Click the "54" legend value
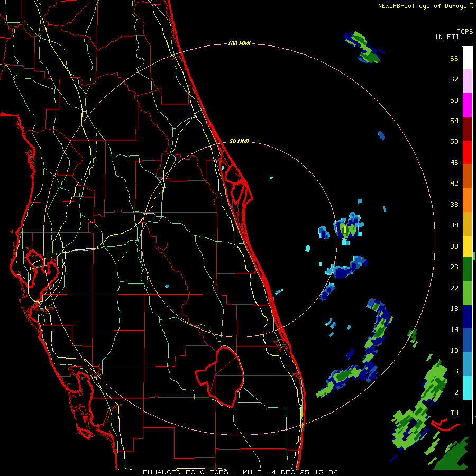 pos(454,121)
